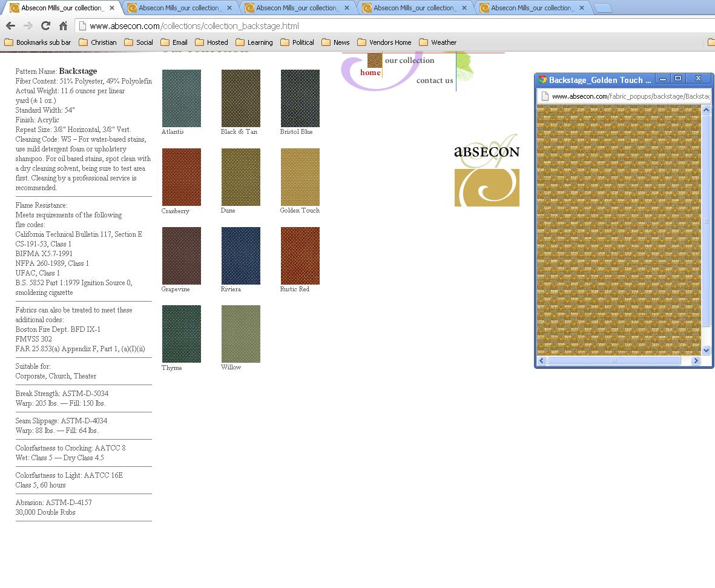Click the our collection navigation link

(409, 60)
